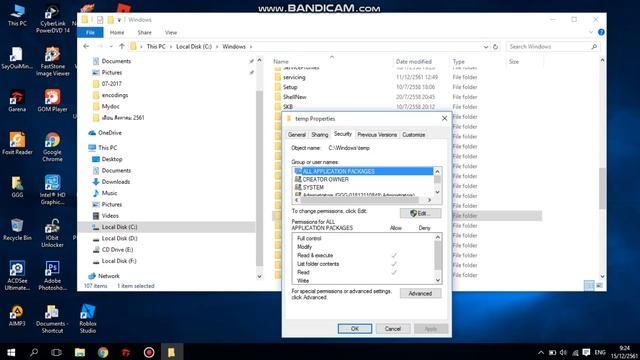Select Network in navigation pane
The image size is (640, 360).
tap(109, 276)
